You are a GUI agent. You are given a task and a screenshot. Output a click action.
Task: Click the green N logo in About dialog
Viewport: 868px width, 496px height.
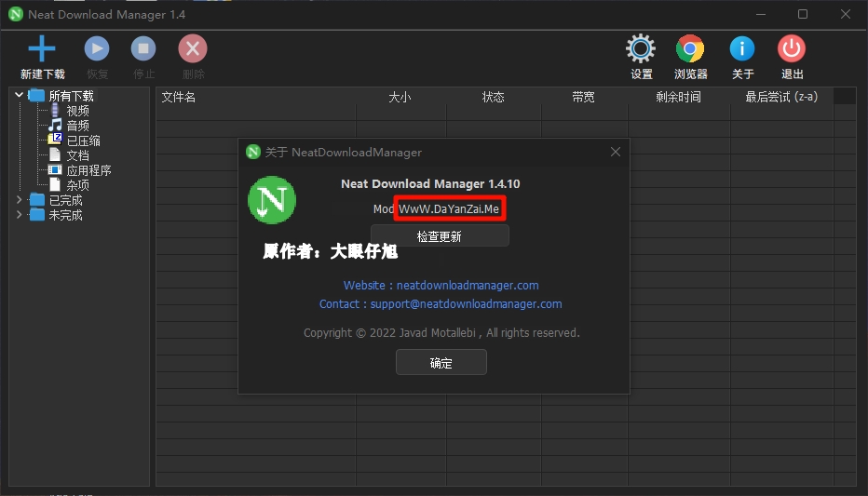pos(272,200)
